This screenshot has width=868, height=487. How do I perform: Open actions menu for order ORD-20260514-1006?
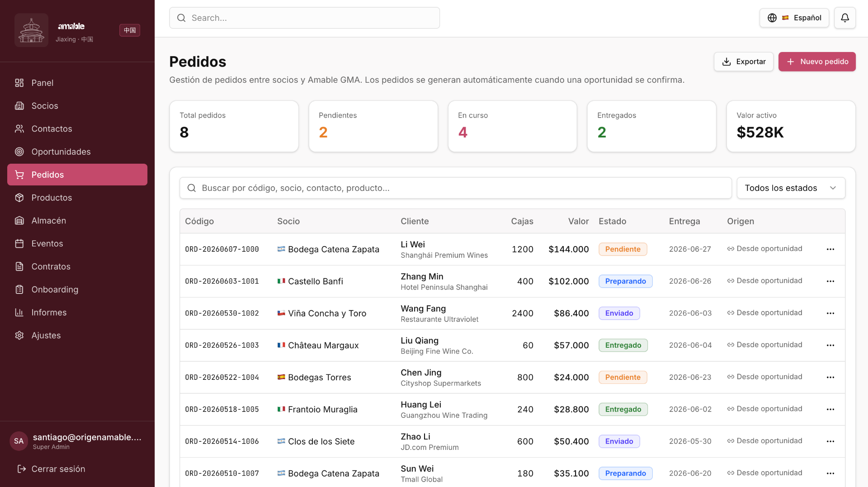point(830,441)
